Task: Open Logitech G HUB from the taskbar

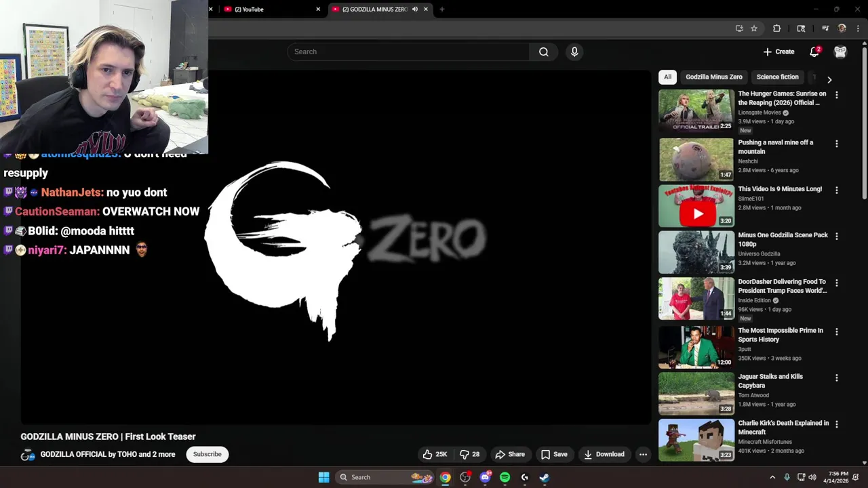Action: [x=524, y=477]
